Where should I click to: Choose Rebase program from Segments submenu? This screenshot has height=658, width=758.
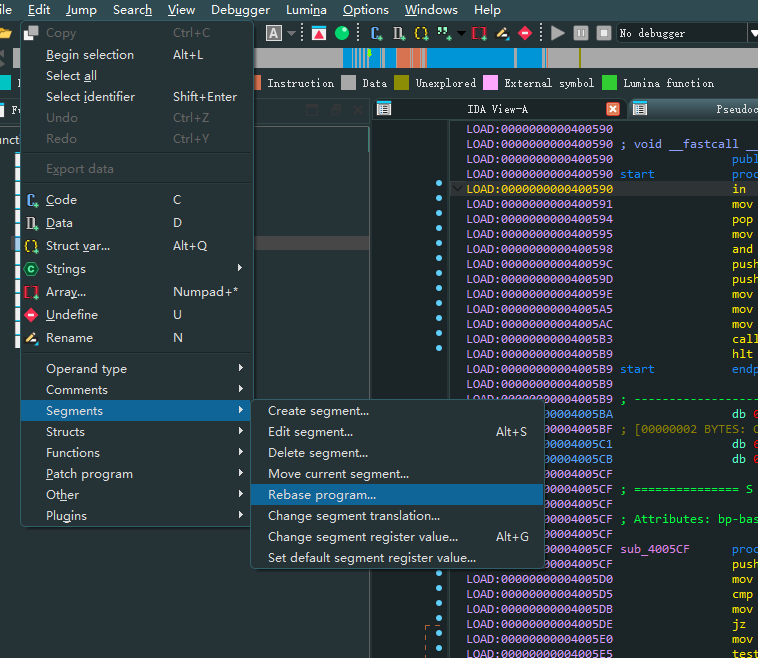click(322, 494)
